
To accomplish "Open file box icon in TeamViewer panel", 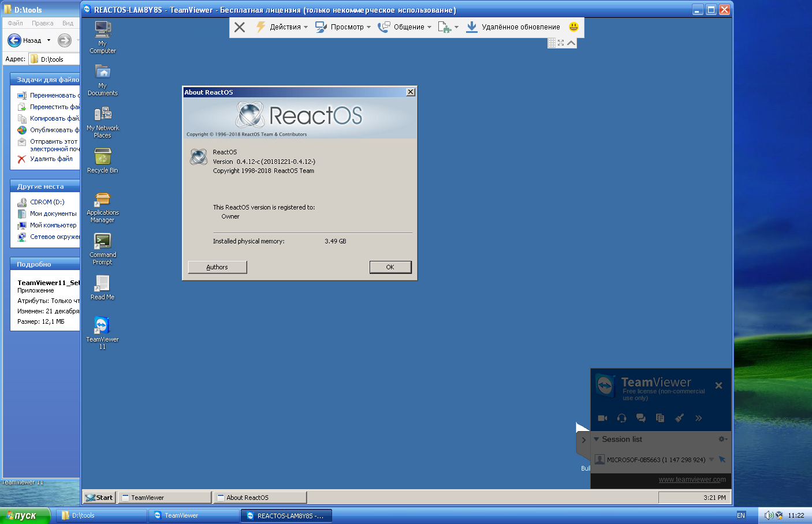I will 660,418.
